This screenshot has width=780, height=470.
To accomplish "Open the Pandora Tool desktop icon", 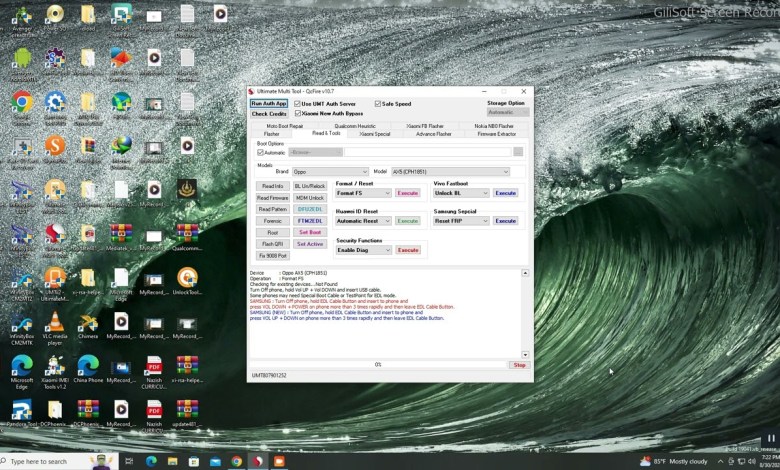I will [22, 411].
